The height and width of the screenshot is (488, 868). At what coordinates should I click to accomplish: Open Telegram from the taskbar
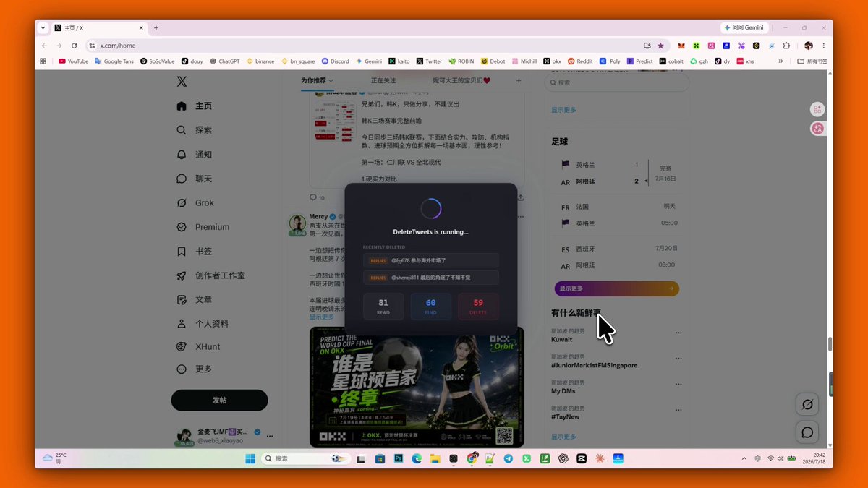coord(509,458)
